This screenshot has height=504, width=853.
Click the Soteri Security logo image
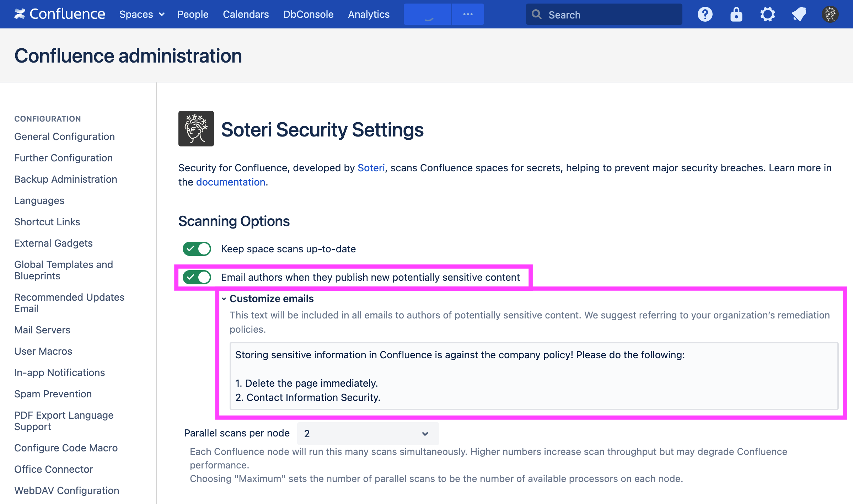pyautogui.click(x=196, y=129)
